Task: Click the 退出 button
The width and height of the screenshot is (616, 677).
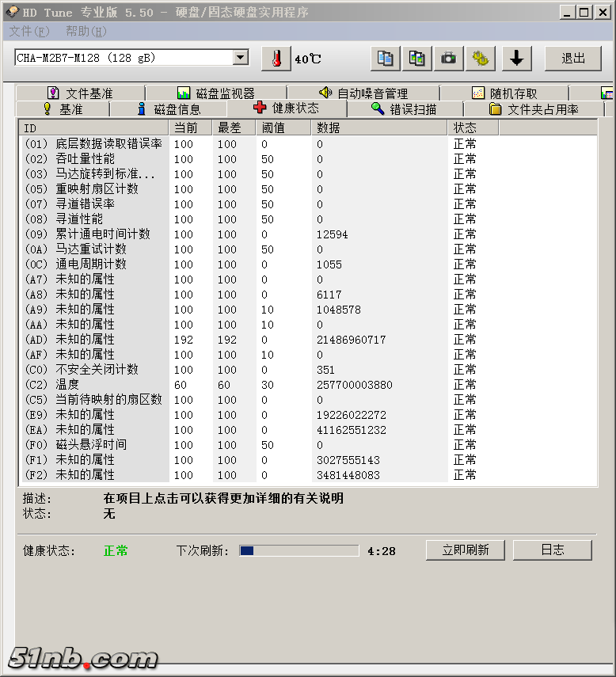Action: pyautogui.click(x=573, y=59)
